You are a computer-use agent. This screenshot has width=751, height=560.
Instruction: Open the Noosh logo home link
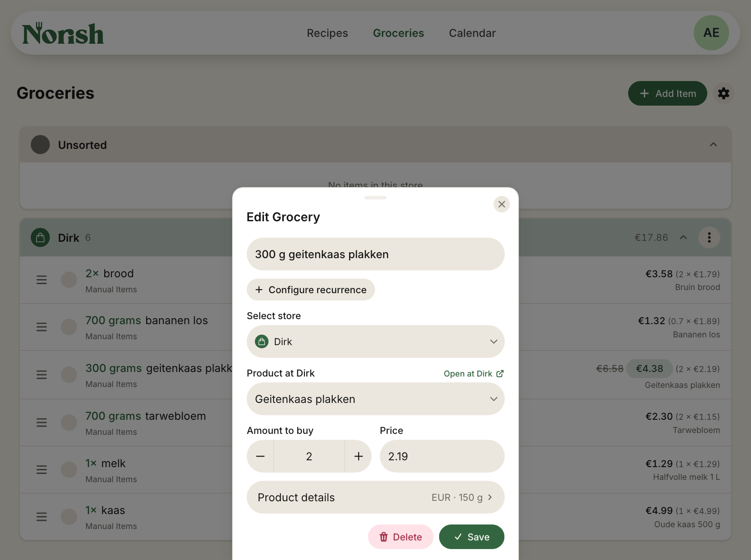(x=63, y=34)
